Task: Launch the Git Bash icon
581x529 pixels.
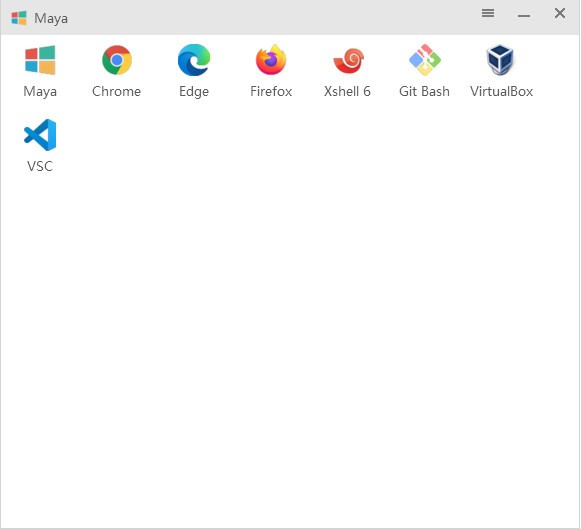Action: point(425,60)
